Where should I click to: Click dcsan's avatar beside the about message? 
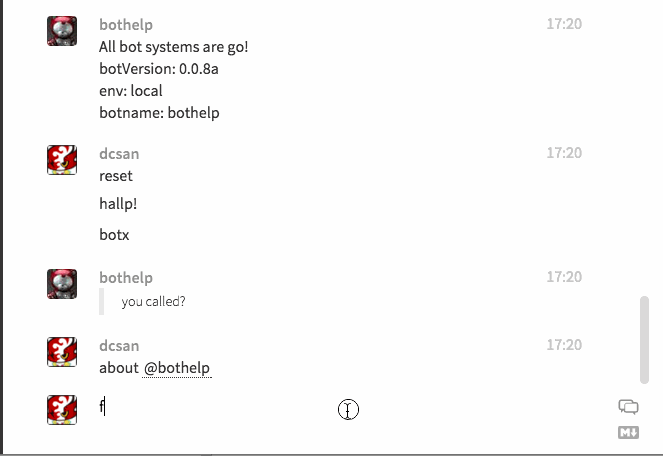62,352
